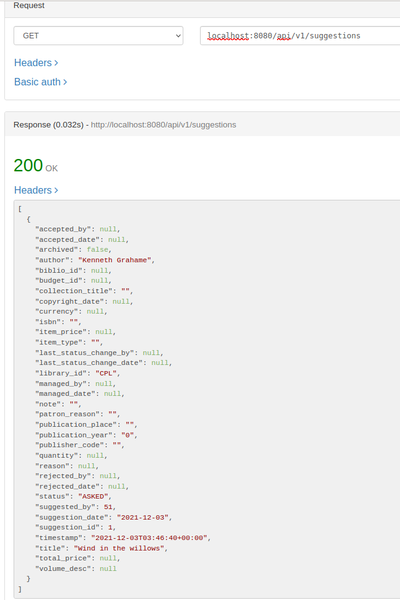Click the "item_price" key

point(63,332)
